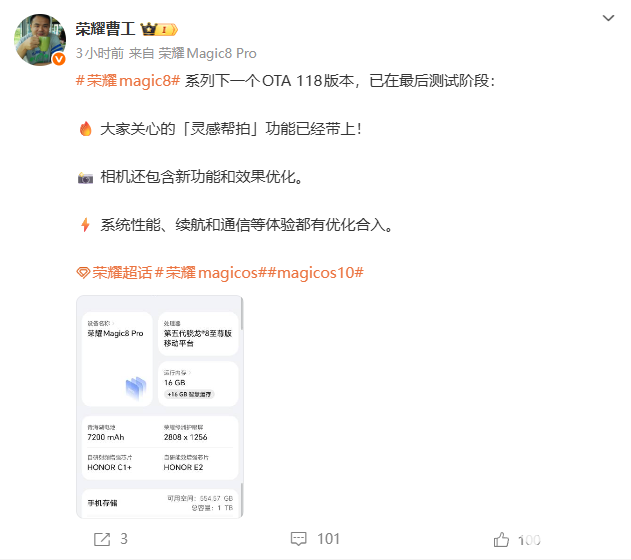Click the 荣耀曹工 profile avatar
The image size is (631, 560).
click(40, 40)
